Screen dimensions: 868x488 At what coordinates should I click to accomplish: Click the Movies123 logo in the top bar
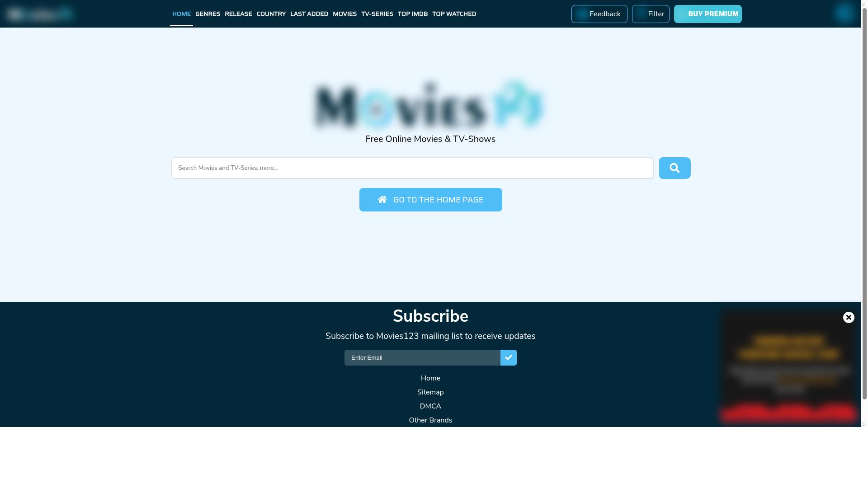[40, 14]
